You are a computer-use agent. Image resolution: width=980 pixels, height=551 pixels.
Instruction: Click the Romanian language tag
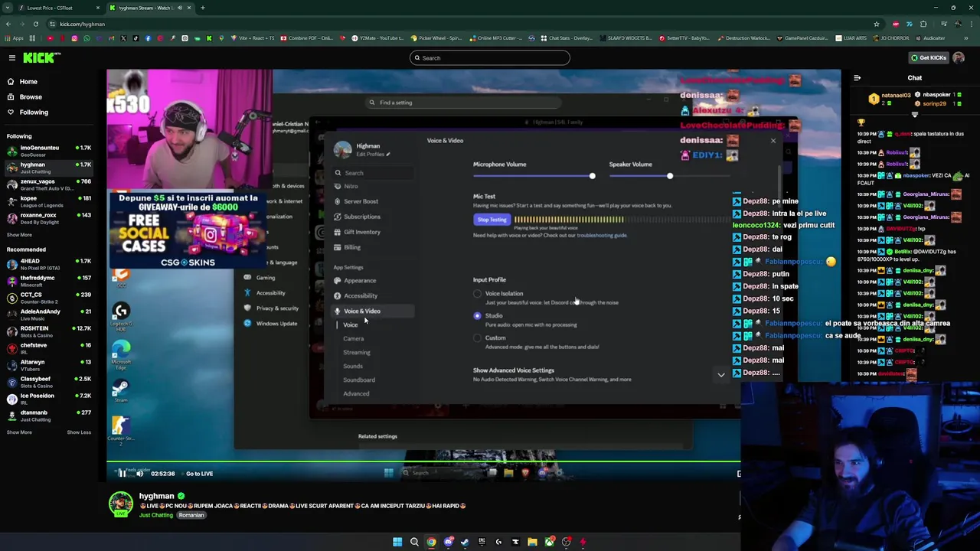191,515
